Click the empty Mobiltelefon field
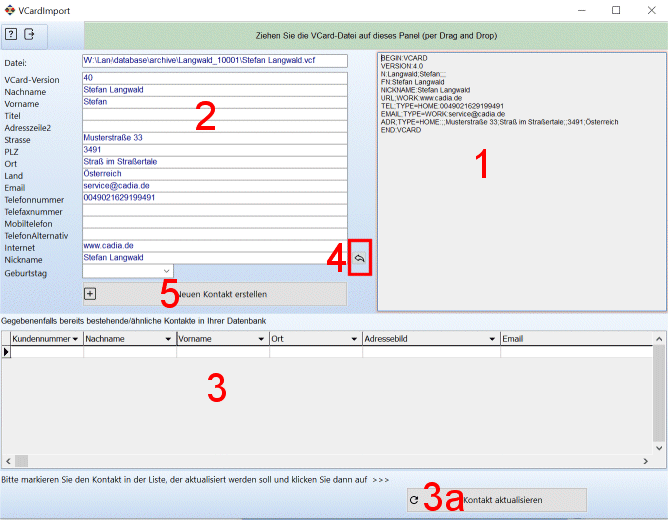Image resolution: width=668 pixels, height=520 pixels. click(x=215, y=222)
